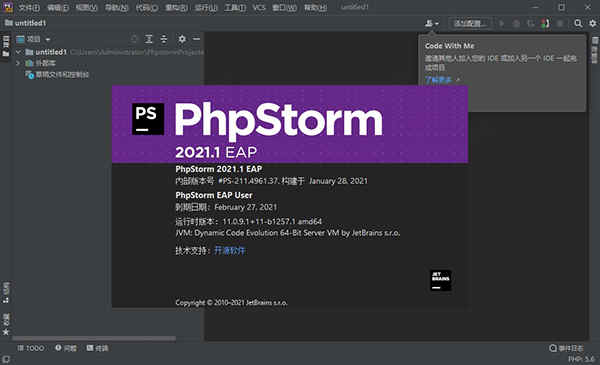Image resolution: width=600 pixels, height=365 pixels.
Task: Click the February 27, 2021 expiration text
Action: 246,207
